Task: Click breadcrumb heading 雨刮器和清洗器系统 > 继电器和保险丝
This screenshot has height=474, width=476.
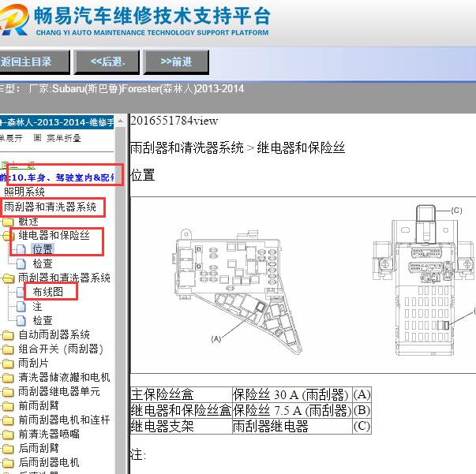Action: point(238,148)
